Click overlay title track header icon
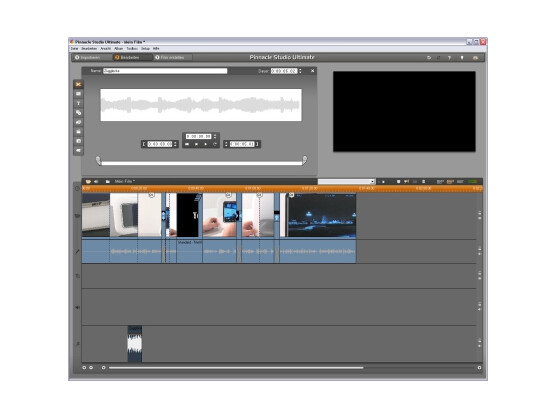 click(77, 276)
